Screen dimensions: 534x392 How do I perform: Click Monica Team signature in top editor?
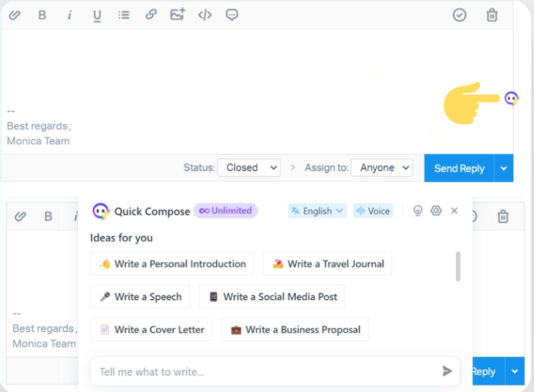(38, 141)
